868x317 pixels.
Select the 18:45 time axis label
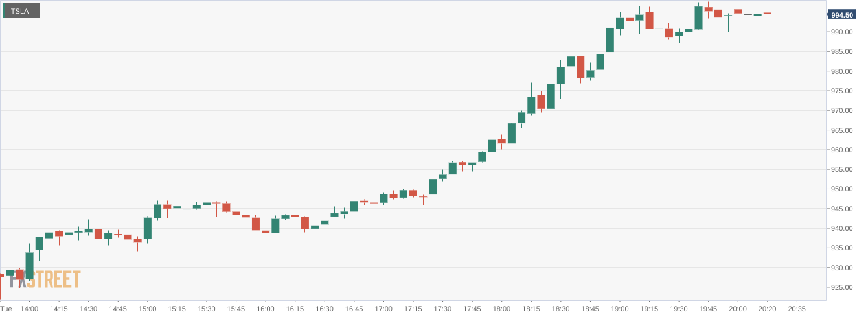(590, 309)
